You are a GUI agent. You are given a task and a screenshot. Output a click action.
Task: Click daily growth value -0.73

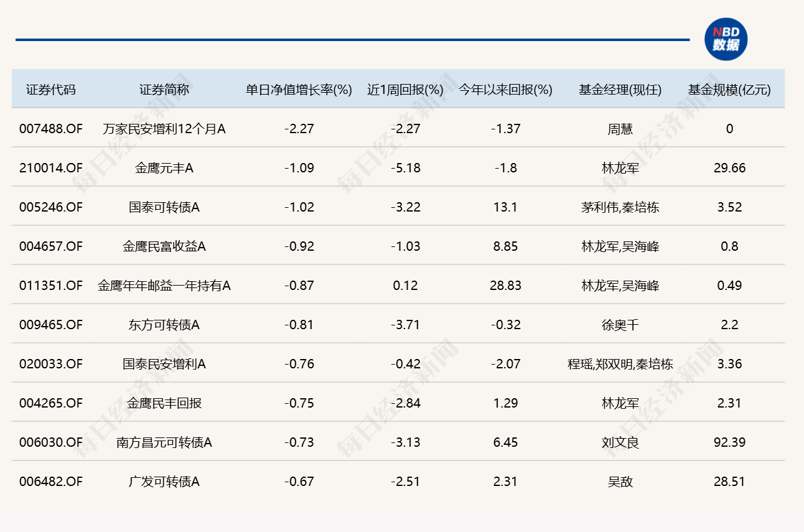point(299,442)
